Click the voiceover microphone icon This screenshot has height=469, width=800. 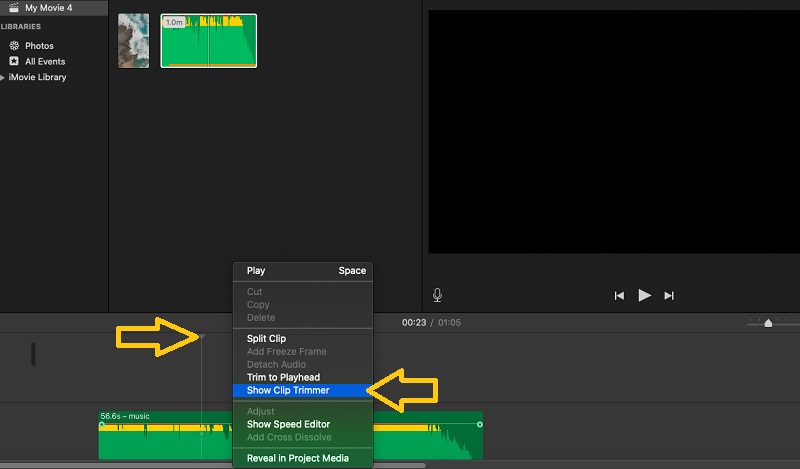coord(437,295)
